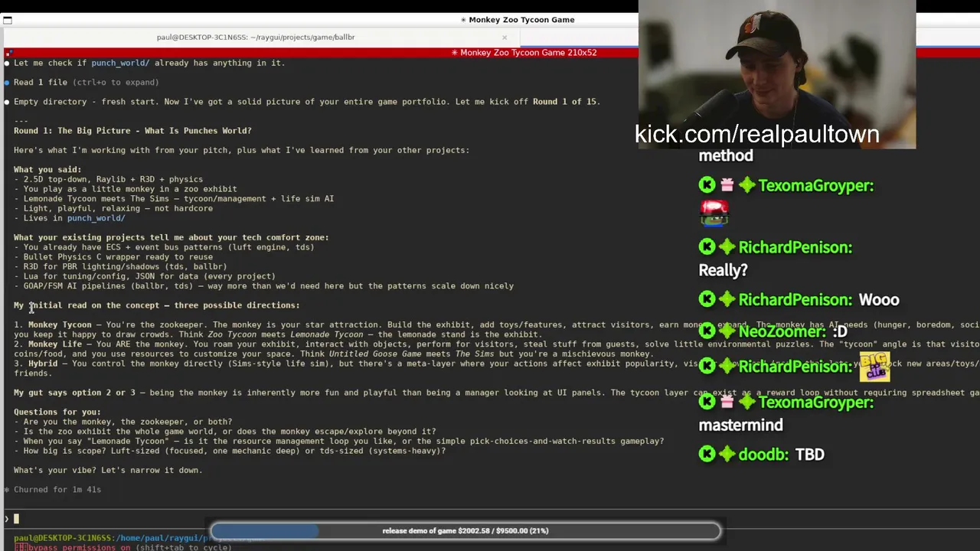
Task: Click the 'Questions for you:' heading
Action: tap(57, 412)
